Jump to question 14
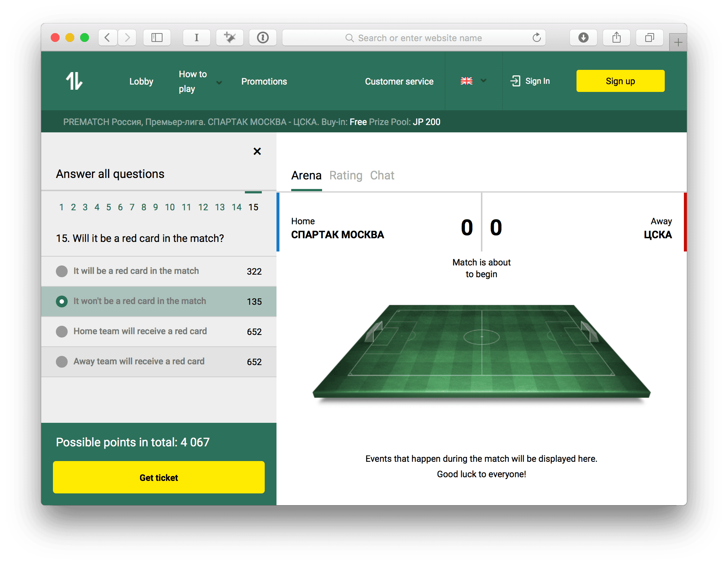The width and height of the screenshot is (728, 564). pyautogui.click(x=236, y=207)
